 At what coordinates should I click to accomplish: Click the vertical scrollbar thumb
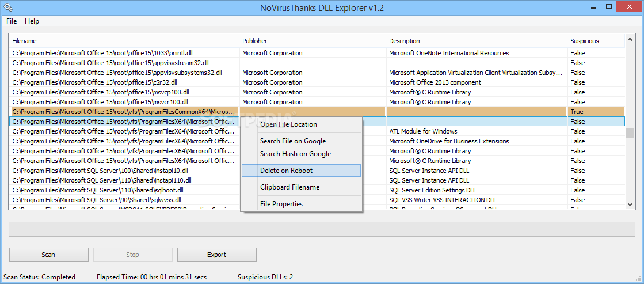point(630,132)
